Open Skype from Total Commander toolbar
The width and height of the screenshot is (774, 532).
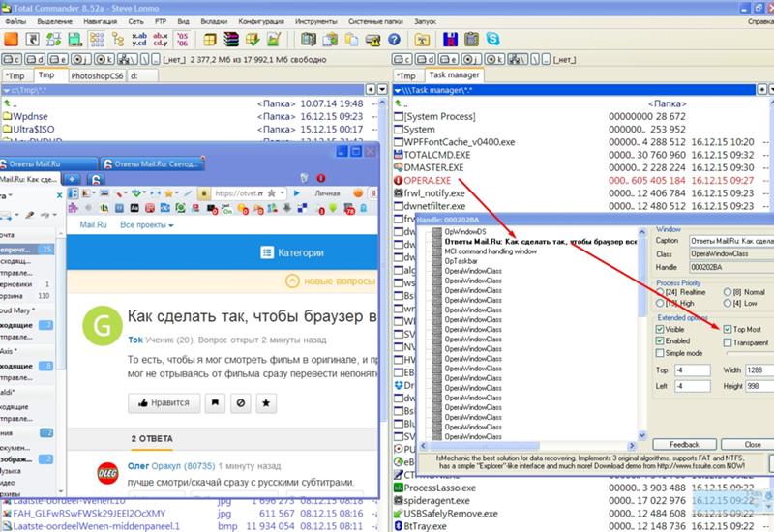(x=492, y=39)
